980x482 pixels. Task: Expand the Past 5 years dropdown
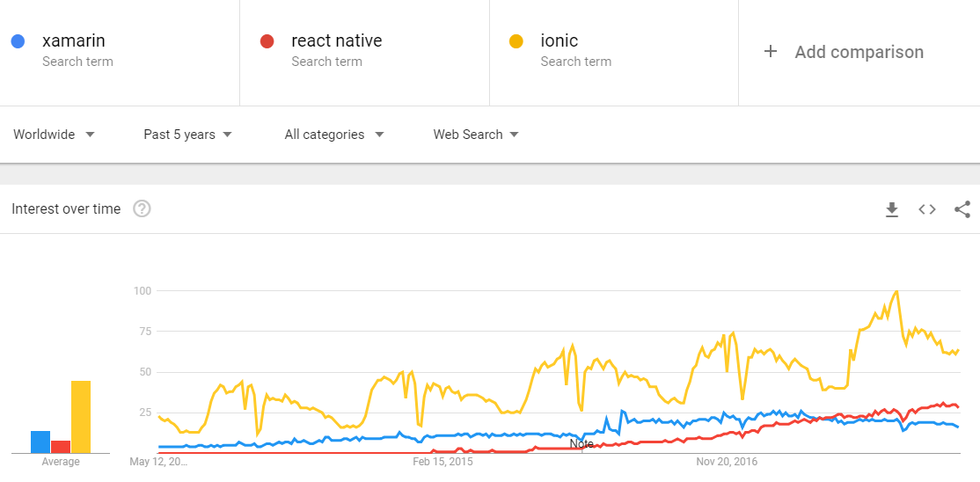[187, 135]
